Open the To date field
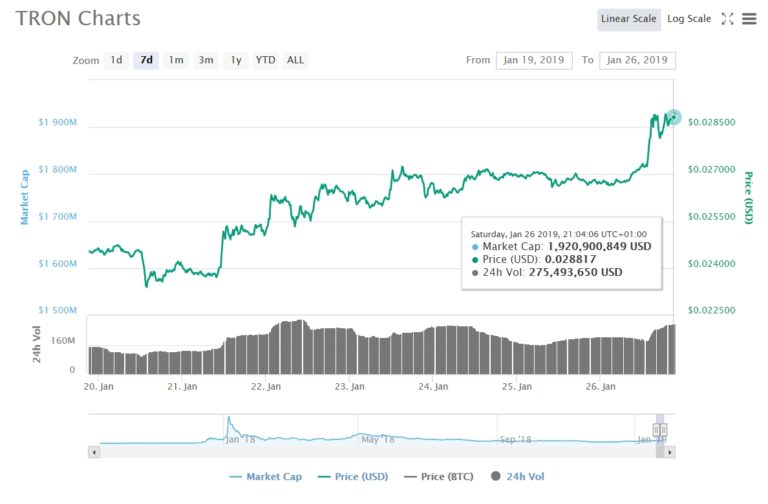Image resolution: width=768 pixels, height=504 pixels. pos(637,60)
